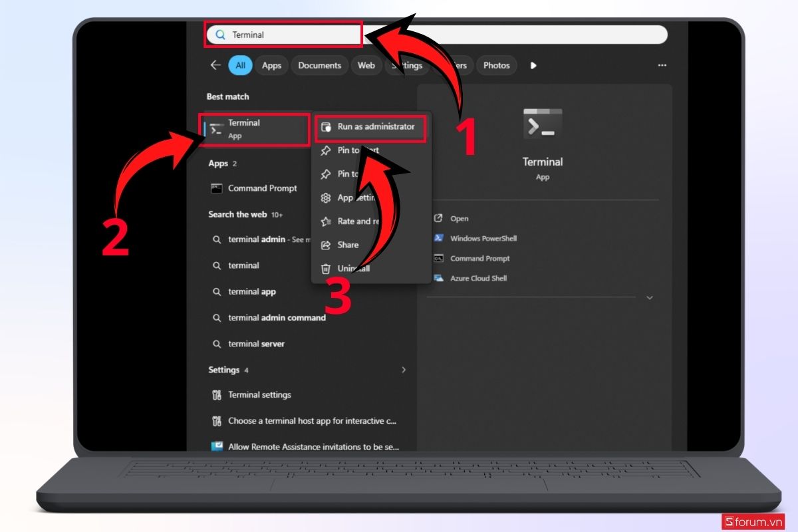Expand more actions with the down chevron
The image size is (798, 532).
coord(650,298)
